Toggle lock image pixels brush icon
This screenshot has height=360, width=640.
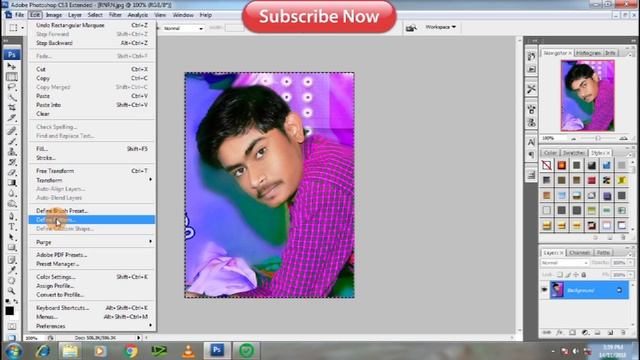pos(568,275)
